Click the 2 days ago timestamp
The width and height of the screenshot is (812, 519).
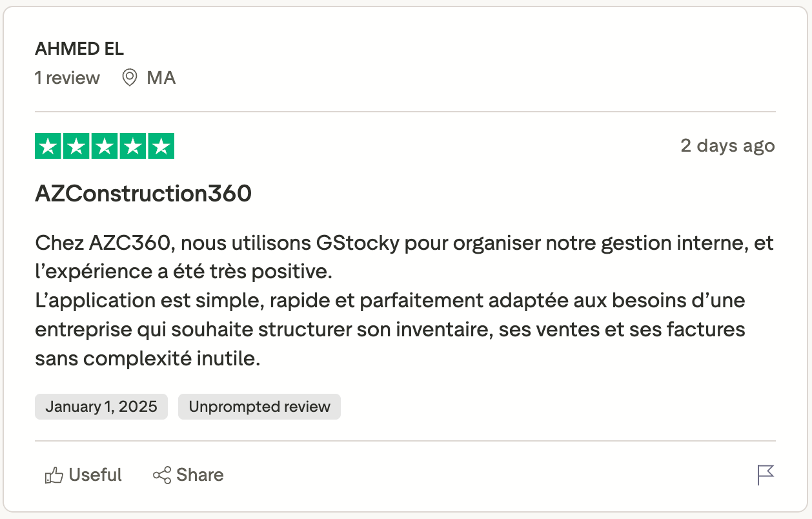pyautogui.click(x=727, y=146)
